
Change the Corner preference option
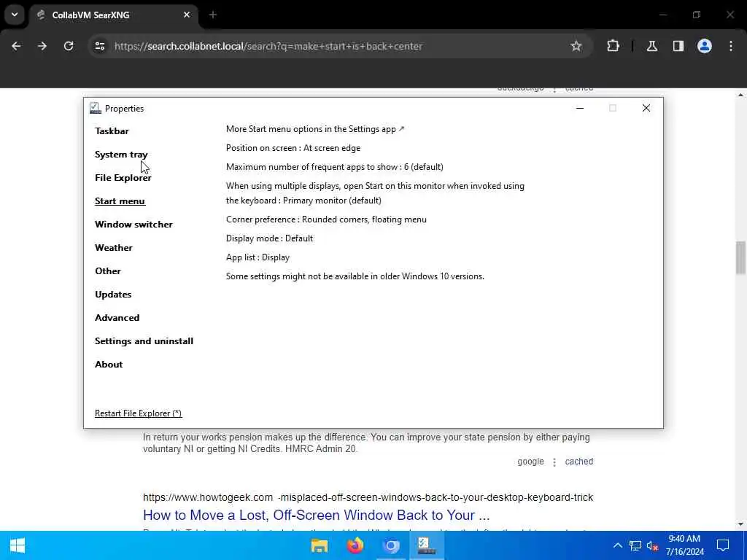(326, 219)
